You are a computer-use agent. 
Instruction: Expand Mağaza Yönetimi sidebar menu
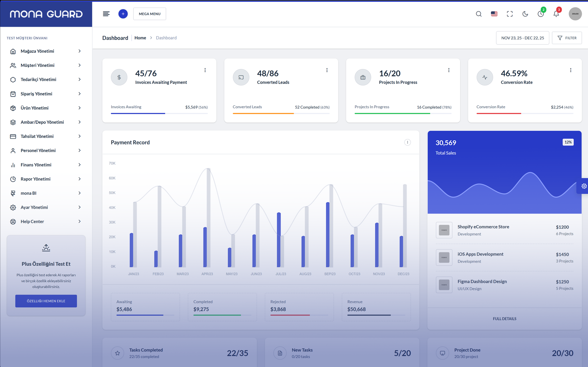tap(46, 51)
